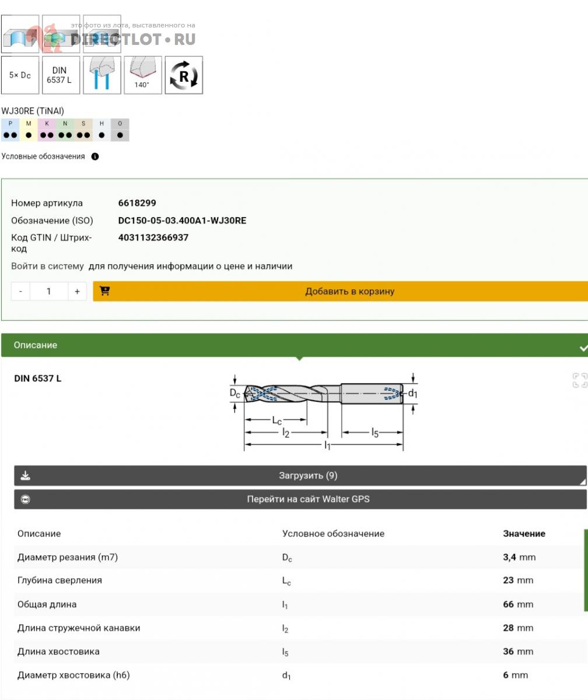Increase quantity with the plus button
The image size is (588, 700).
click(77, 291)
